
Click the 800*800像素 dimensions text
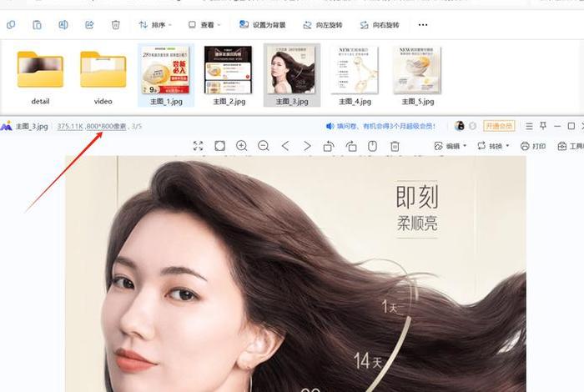coord(106,127)
